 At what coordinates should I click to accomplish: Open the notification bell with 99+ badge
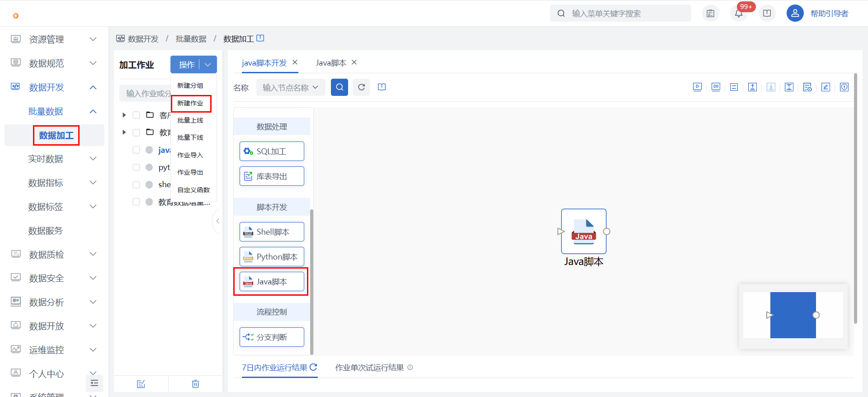[739, 13]
